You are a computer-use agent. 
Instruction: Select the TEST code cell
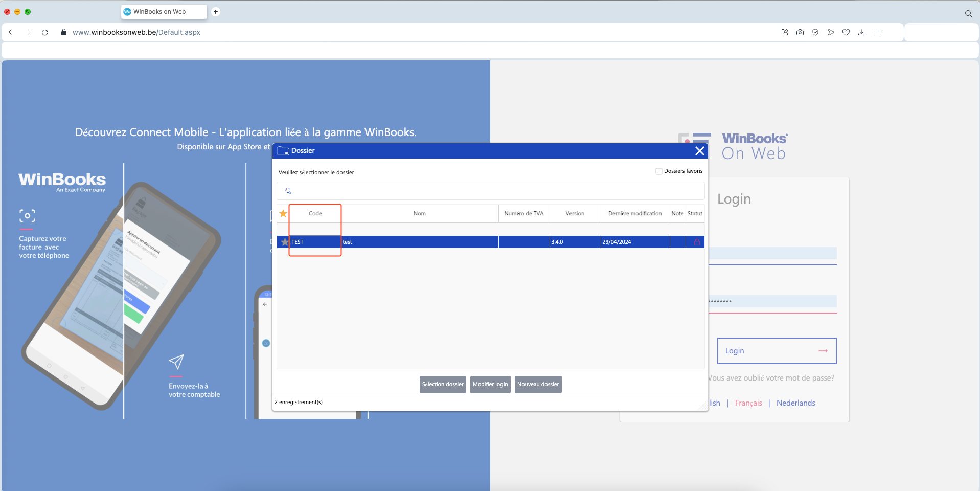(x=315, y=242)
